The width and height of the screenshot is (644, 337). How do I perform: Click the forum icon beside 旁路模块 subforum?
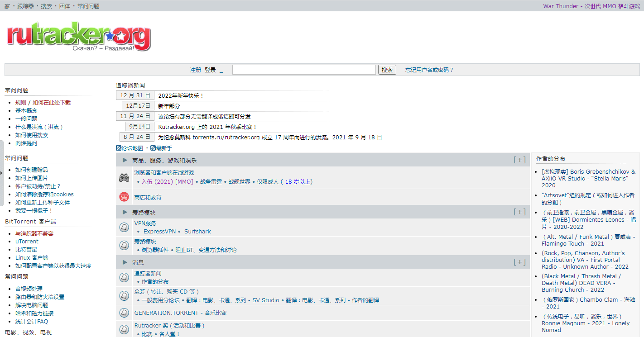click(124, 245)
